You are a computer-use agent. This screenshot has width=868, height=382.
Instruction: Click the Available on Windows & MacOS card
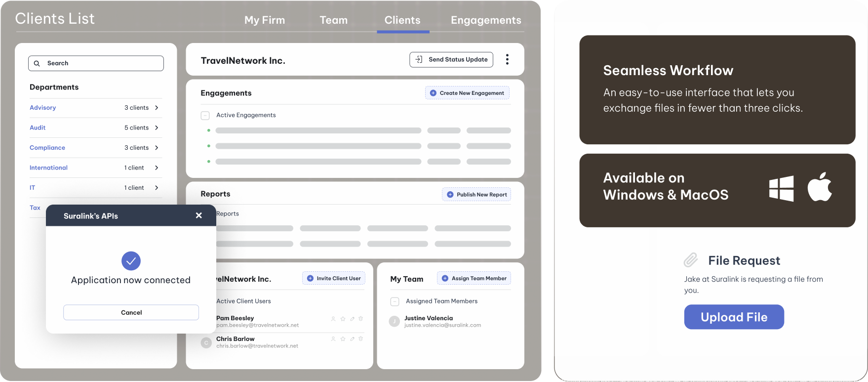717,190
